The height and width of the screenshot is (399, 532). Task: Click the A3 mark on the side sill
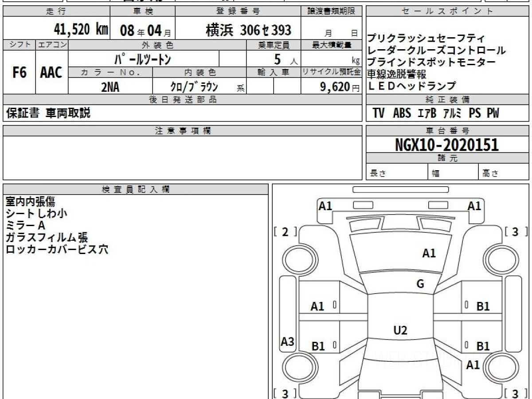[x=288, y=342]
